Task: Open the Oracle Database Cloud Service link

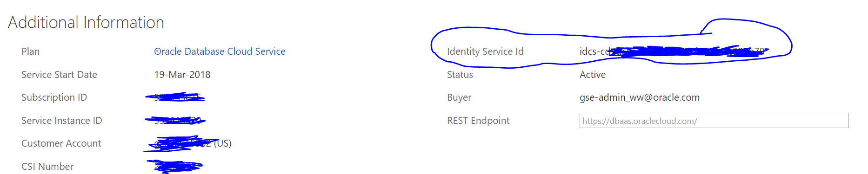Action: point(220,52)
